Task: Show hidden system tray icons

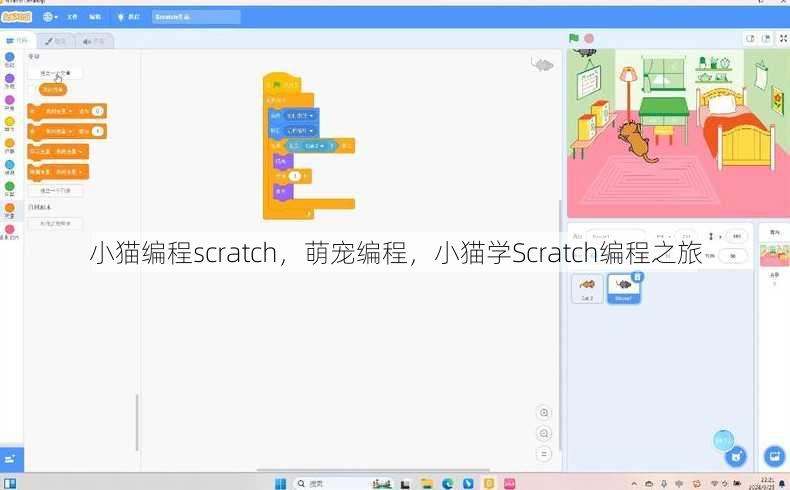Action: click(634, 483)
